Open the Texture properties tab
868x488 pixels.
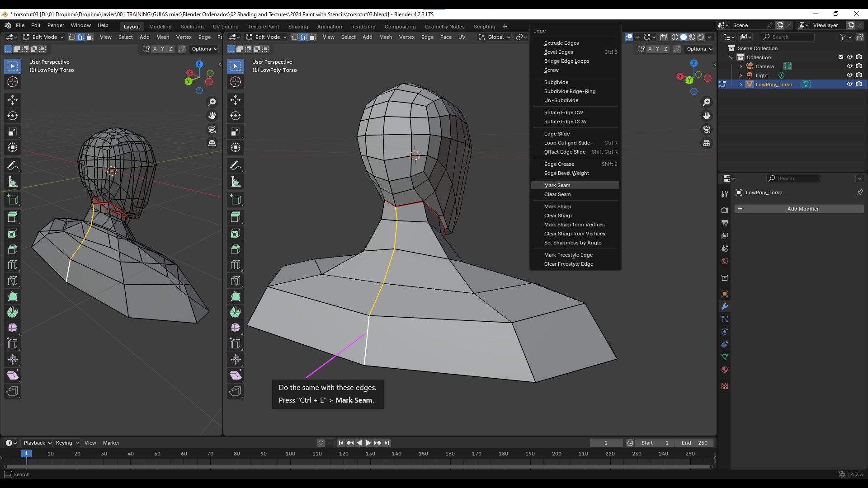coord(725,386)
